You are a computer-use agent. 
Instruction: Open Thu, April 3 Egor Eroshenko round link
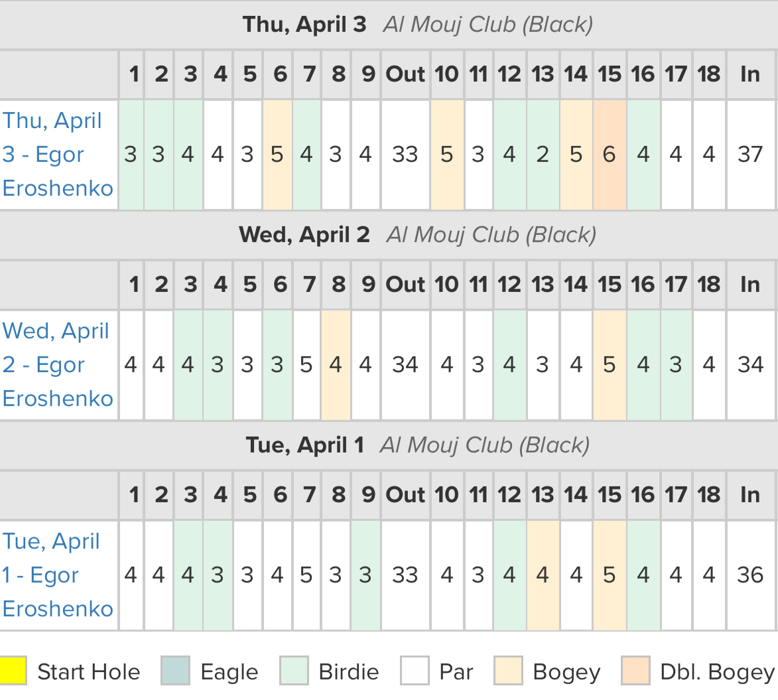click(58, 155)
